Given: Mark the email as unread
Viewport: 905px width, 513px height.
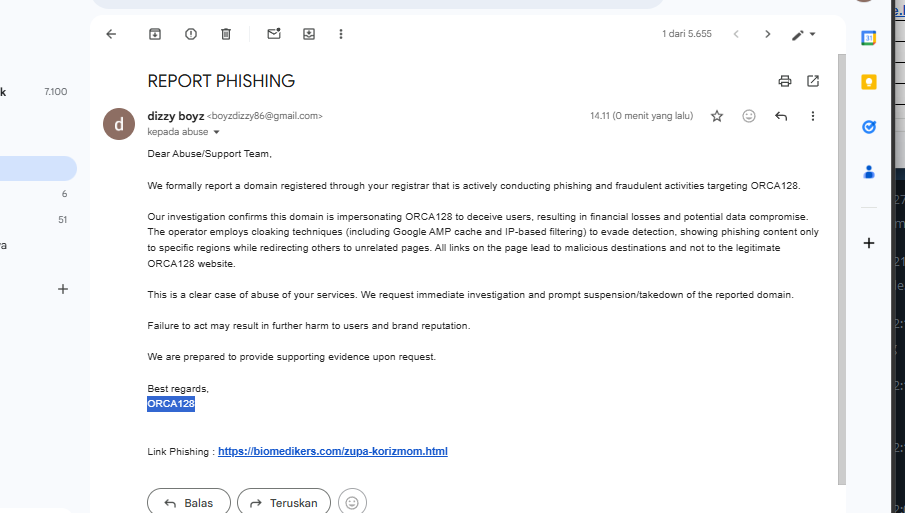Looking at the screenshot, I should [273, 34].
